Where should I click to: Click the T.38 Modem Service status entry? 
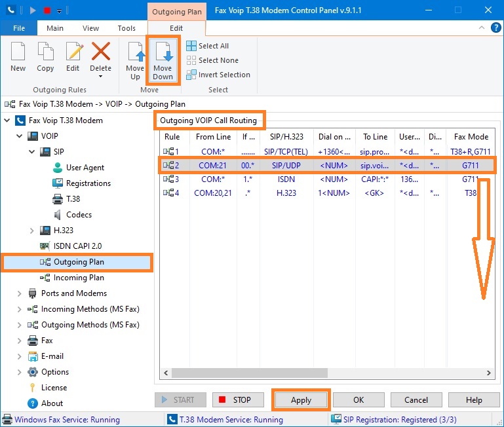(225, 420)
